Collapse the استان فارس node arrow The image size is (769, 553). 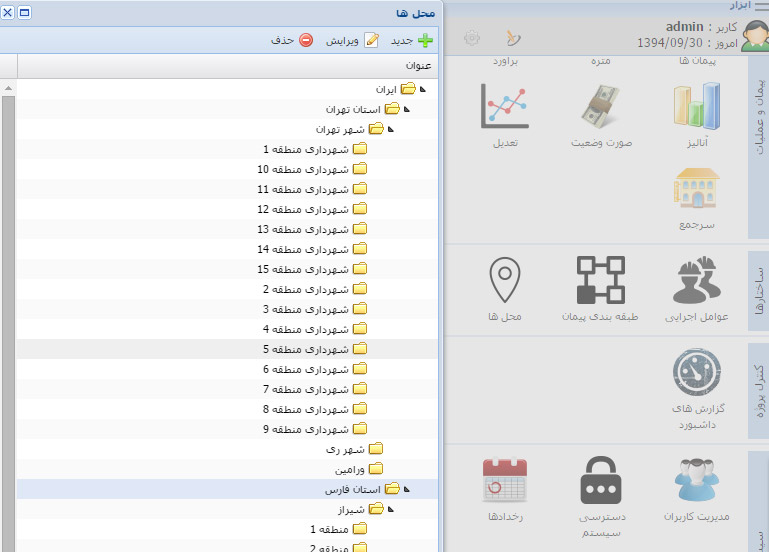tap(407, 489)
